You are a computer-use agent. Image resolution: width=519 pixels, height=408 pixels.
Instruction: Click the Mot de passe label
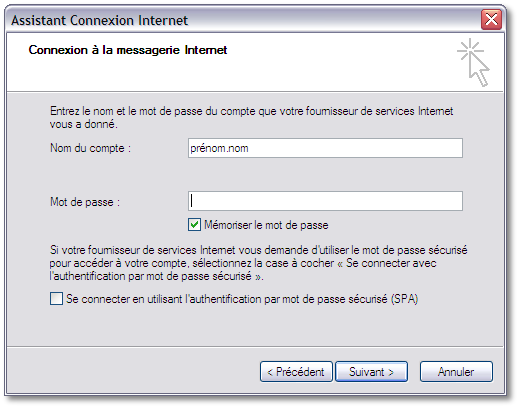point(85,202)
